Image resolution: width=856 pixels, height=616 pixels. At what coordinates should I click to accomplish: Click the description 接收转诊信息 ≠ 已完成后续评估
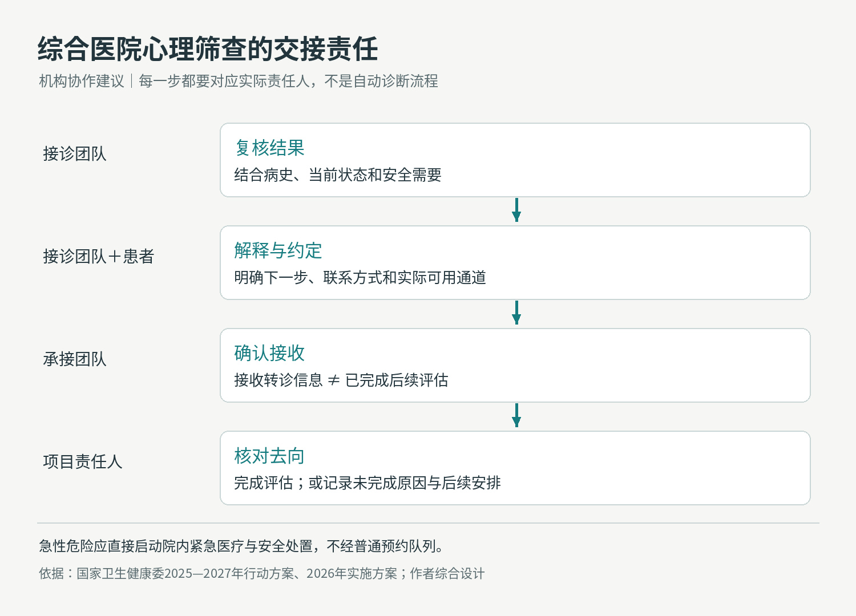point(341,380)
